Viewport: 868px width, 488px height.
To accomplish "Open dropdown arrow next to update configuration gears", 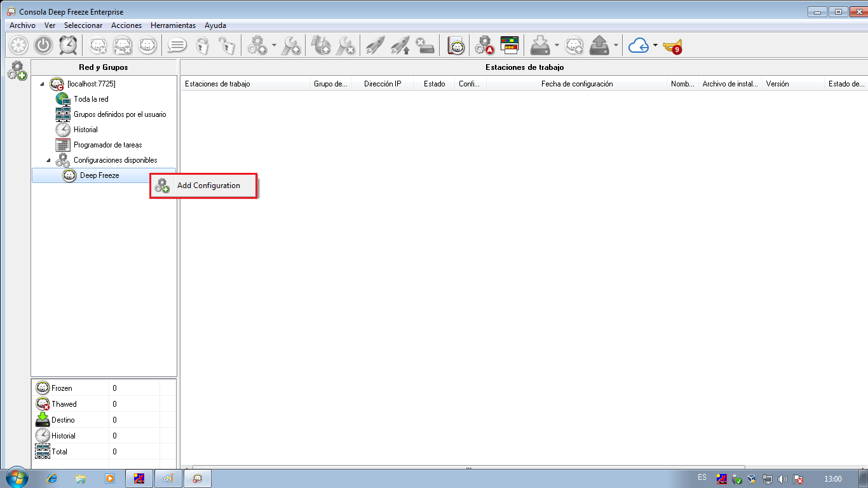I will (x=274, y=45).
